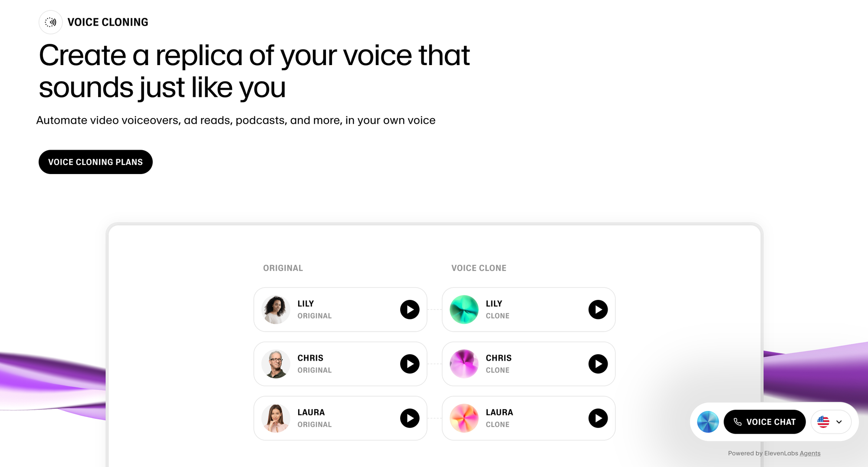Screen dimensions: 868x467
Task: Open the language selector dropdown
Action: click(839, 421)
